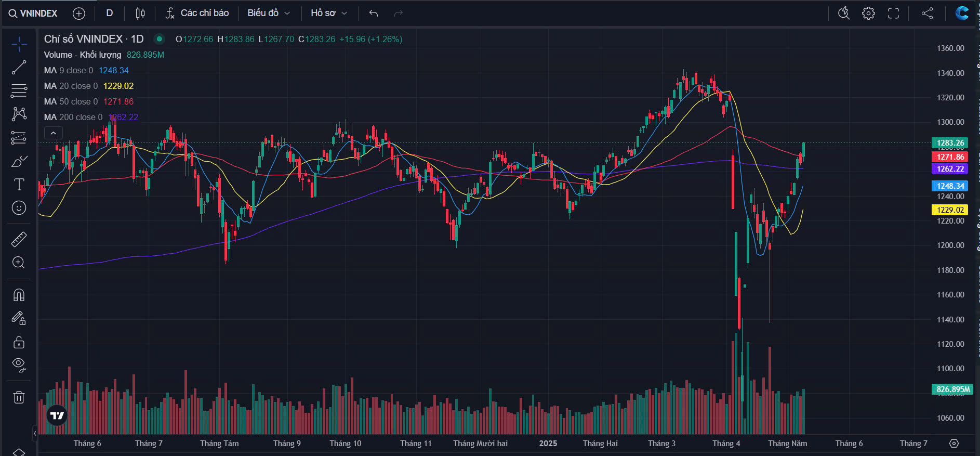This screenshot has height=456, width=980.
Task: Select the crosshair cursor tool
Action: tap(19, 44)
